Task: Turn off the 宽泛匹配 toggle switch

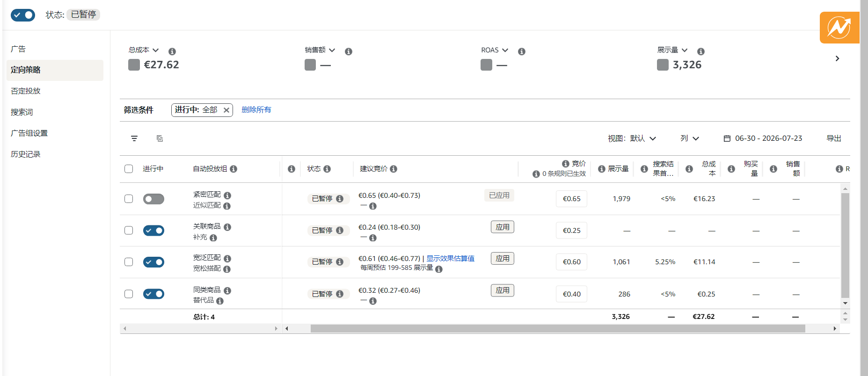Action: 153,262
